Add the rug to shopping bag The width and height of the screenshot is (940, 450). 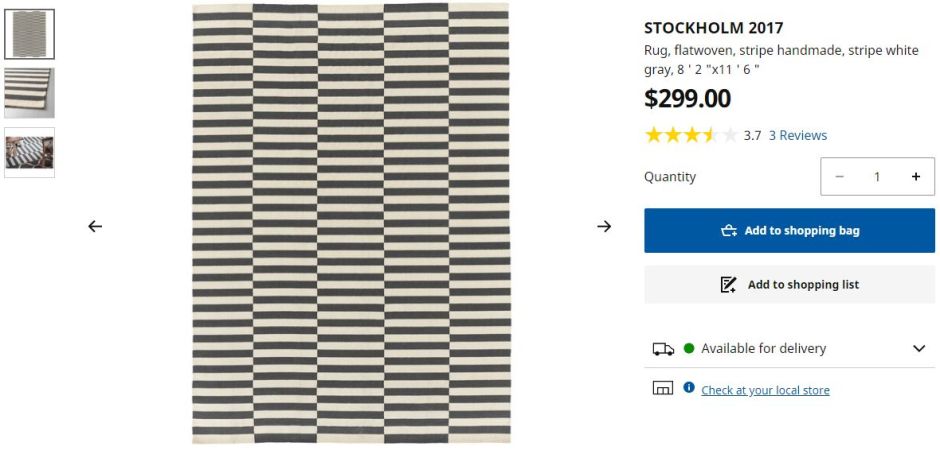[789, 231]
